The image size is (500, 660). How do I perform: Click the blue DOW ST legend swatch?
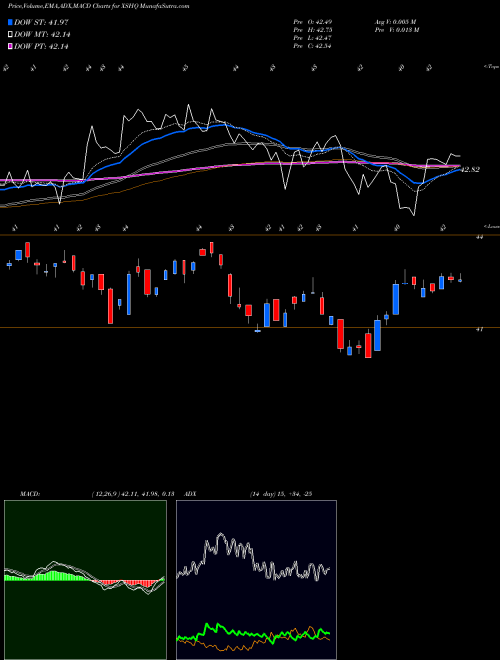[11, 23]
